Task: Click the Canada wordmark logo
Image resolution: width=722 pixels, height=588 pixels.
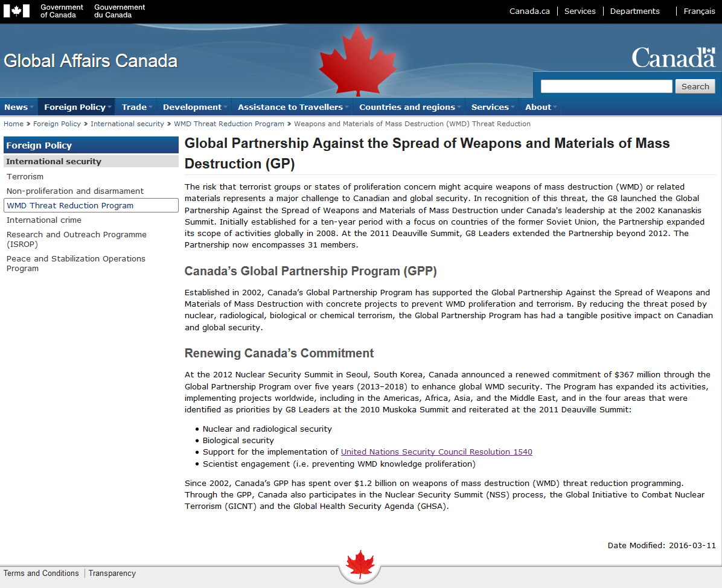Action: 674,57
